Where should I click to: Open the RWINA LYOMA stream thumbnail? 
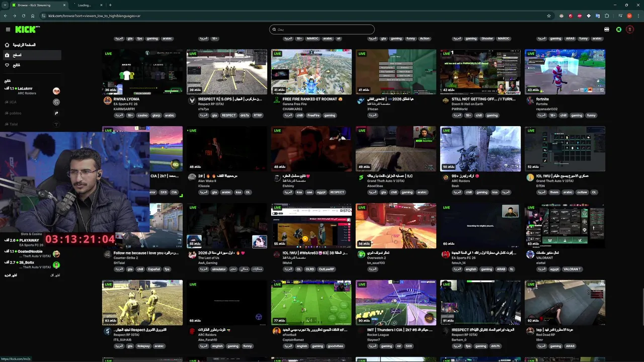tap(142, 72)
